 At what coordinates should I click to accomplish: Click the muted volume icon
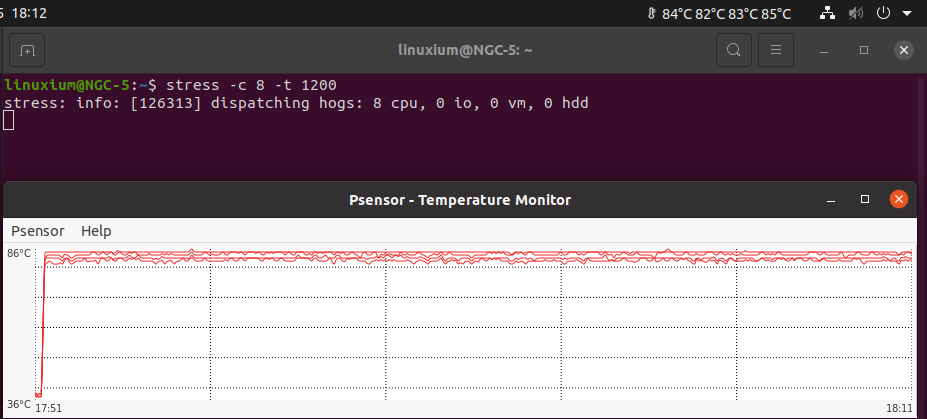click(855, 13)
